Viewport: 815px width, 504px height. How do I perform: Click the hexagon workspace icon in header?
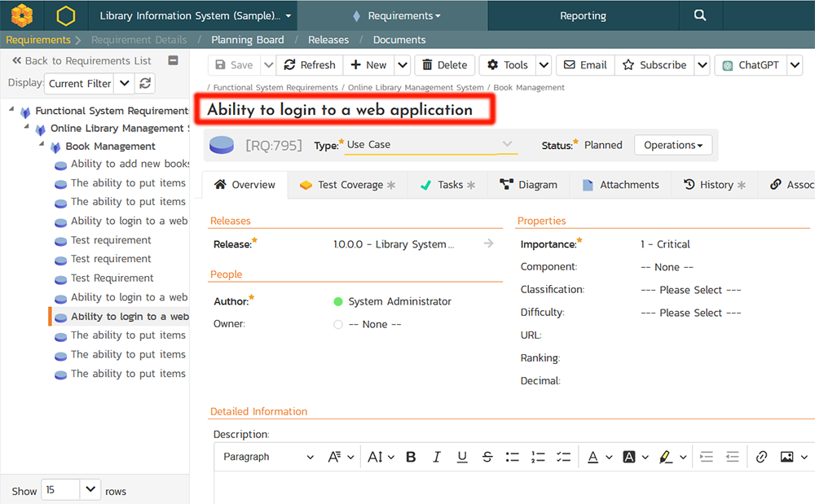click(66, 15)
